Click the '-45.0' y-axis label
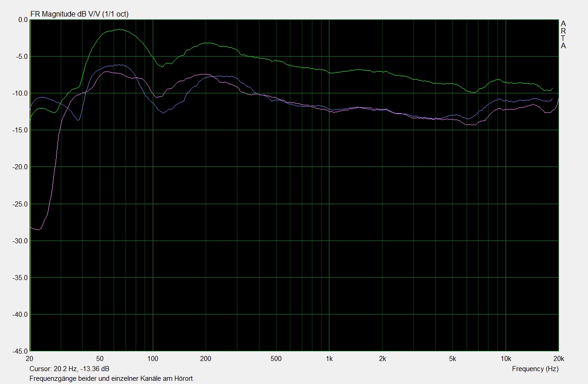Viewport: 588px width, 384px height. 20,351
